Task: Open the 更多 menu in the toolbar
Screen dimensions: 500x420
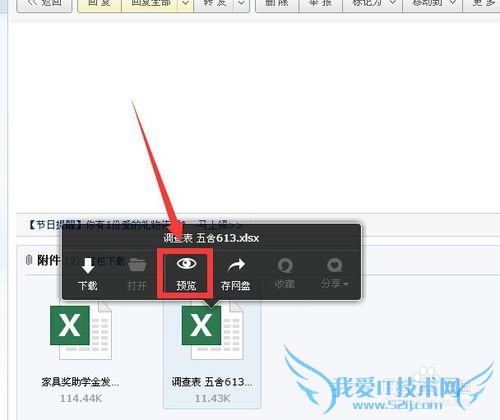Action: point(481,5)
